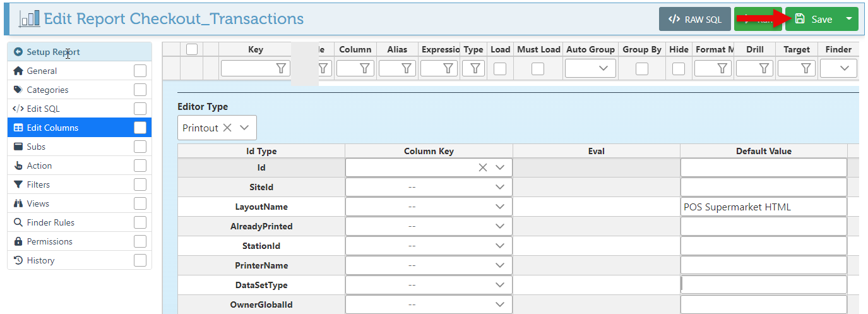The width and height of the screenshot is (868, 314).
Task: Clear the Id column key value
Action: (x=483, y=167)
